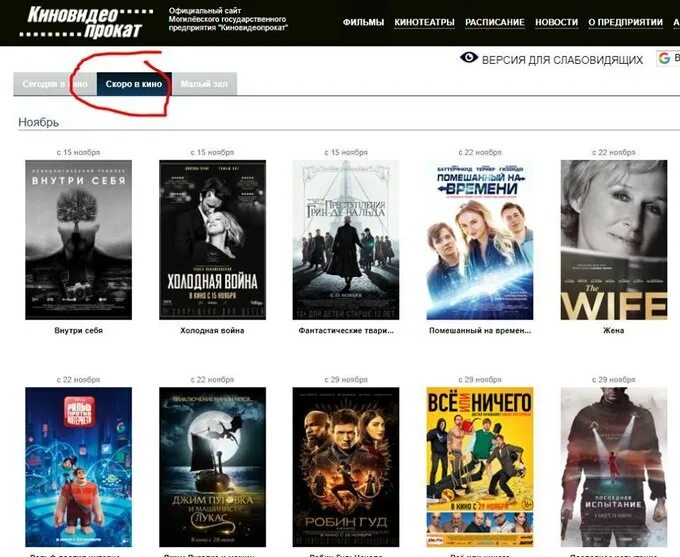This screenshot has width=680, height=557.
Task: Click the Помешанный на времен... title link
Action: pyautogui.click(x=480, y=331)
